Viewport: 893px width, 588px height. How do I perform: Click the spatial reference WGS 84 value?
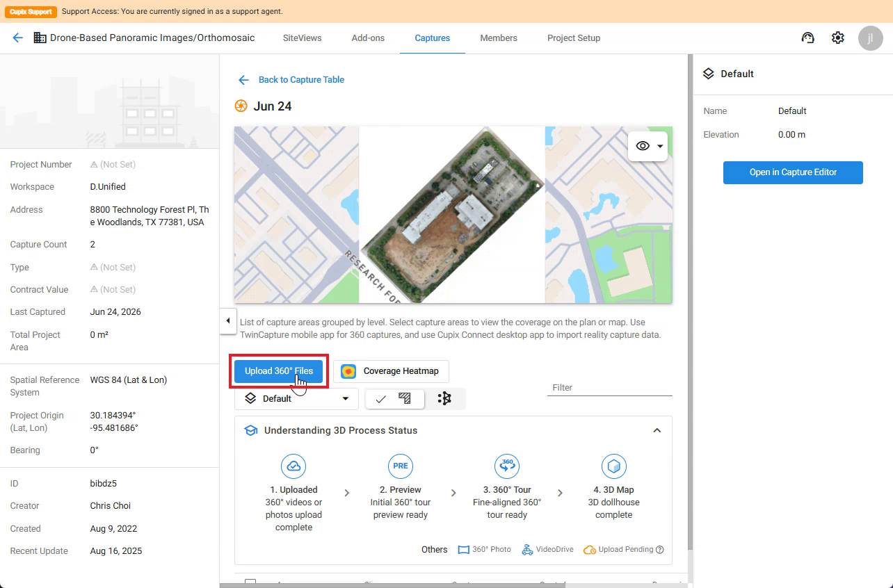pos(129,380)
